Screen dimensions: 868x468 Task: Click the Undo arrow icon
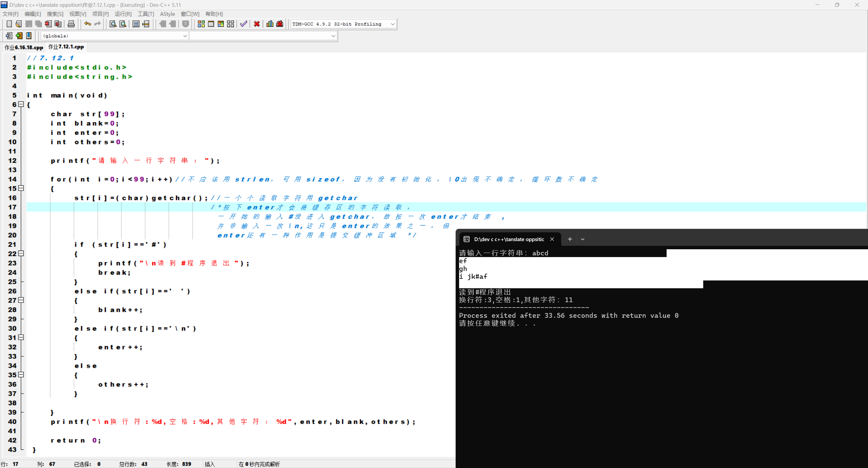point(87,24)
